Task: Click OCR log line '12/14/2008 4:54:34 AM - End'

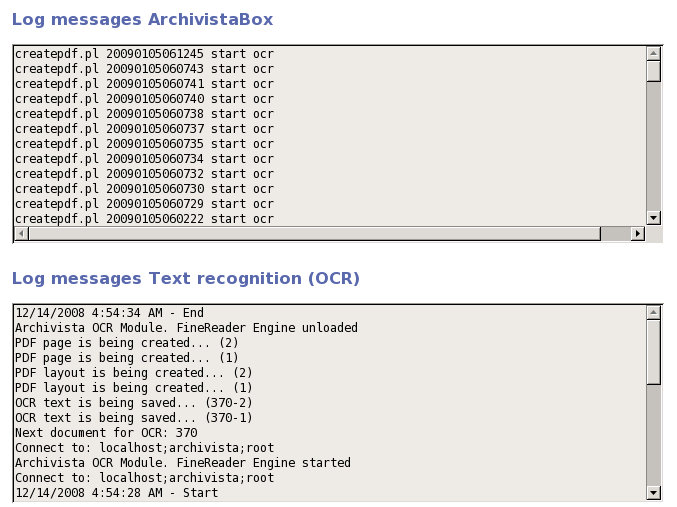Action: click(x=109, y=313)
